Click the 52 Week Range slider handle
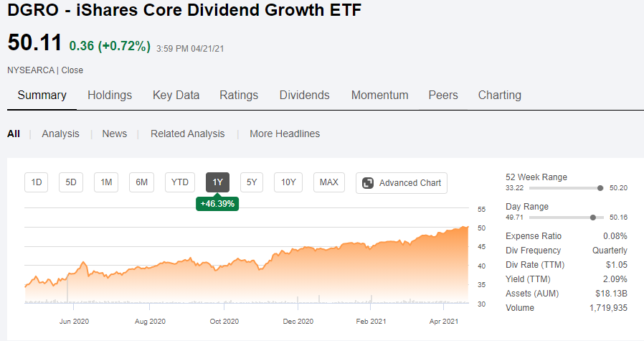The image size is (644, 341). pos(600,188)
